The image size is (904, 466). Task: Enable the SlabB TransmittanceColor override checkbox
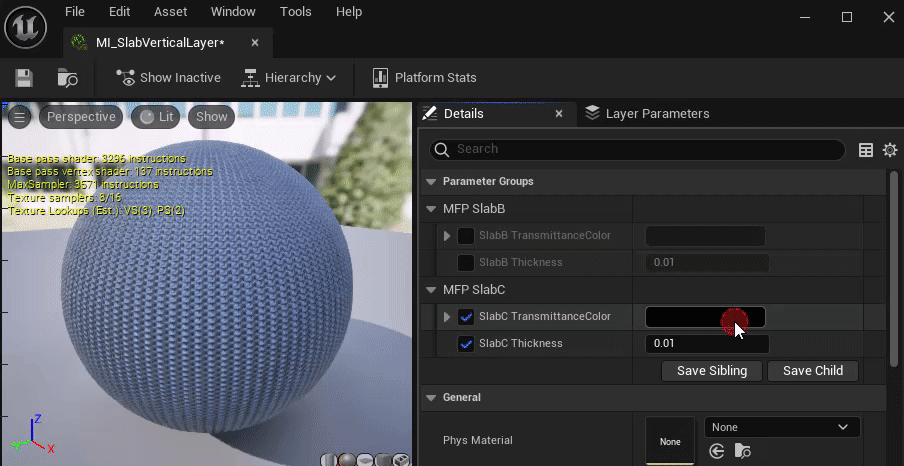(466, 236)
